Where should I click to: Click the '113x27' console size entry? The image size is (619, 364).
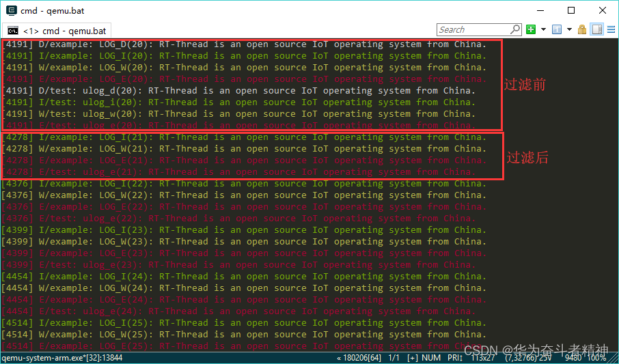[483, 358]
